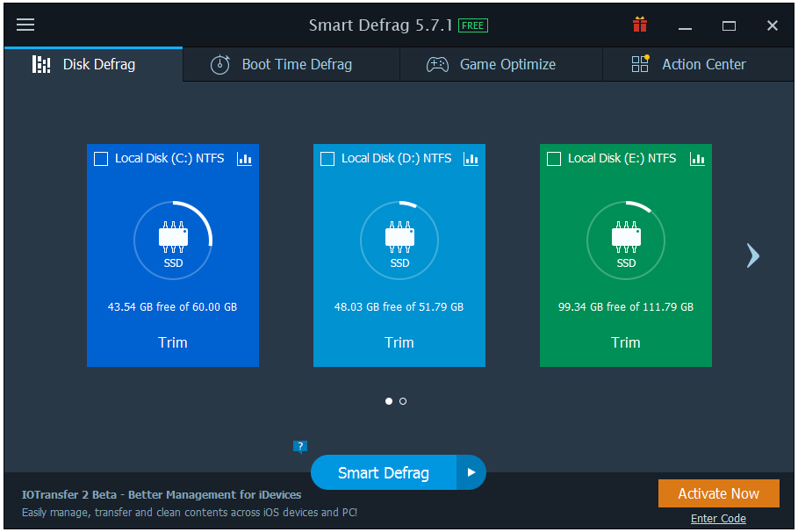The image size is (798, 532).
Task: Tick the Local Disk (C:) checkbox
Action: (101, 159)
